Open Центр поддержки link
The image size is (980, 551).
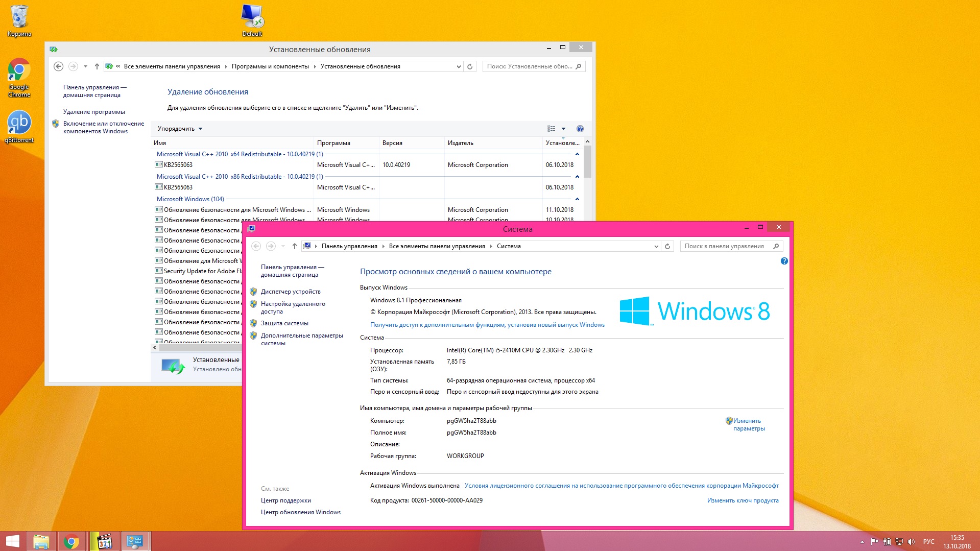pos(285,500)
